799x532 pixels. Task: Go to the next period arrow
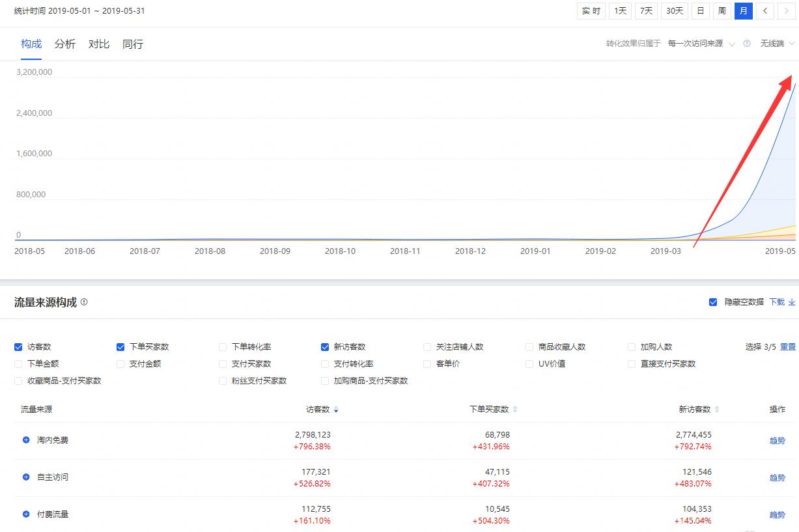(787, 11)
